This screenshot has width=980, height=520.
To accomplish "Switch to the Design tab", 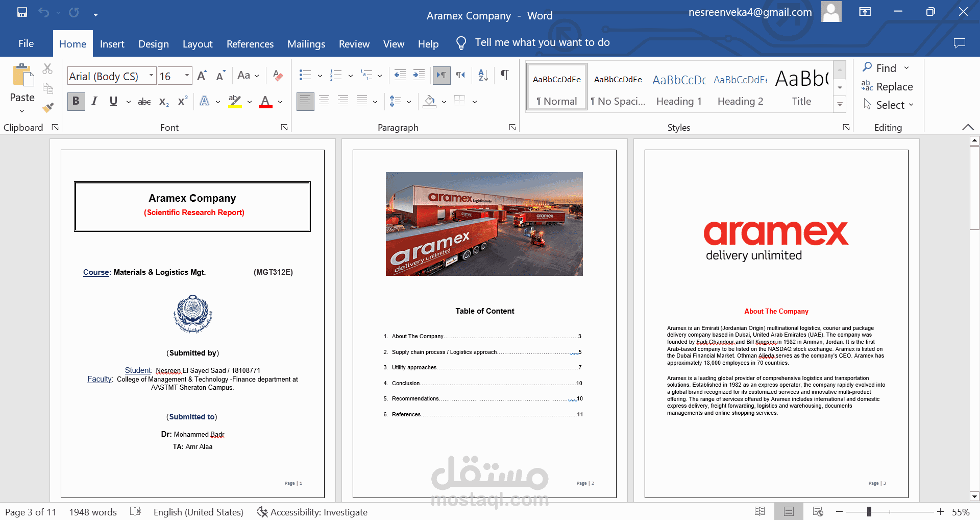I will (154, 44).
